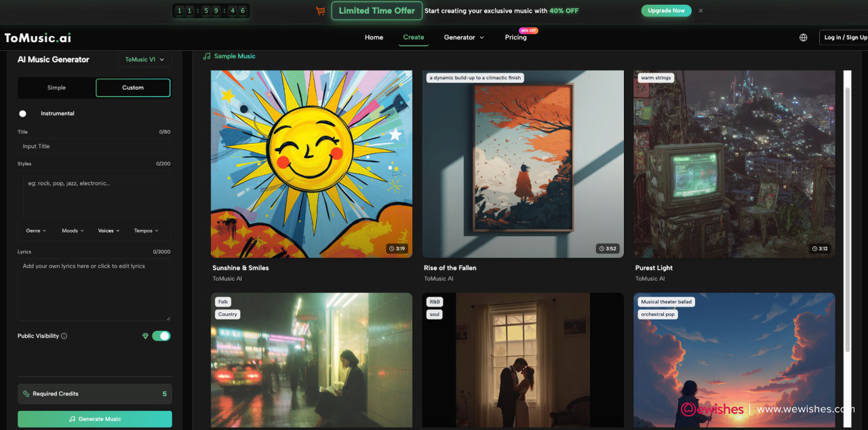Screen dimensions: 868x430
Task: Click the Required Credits coin icon
Action: (x=26, y=393)
